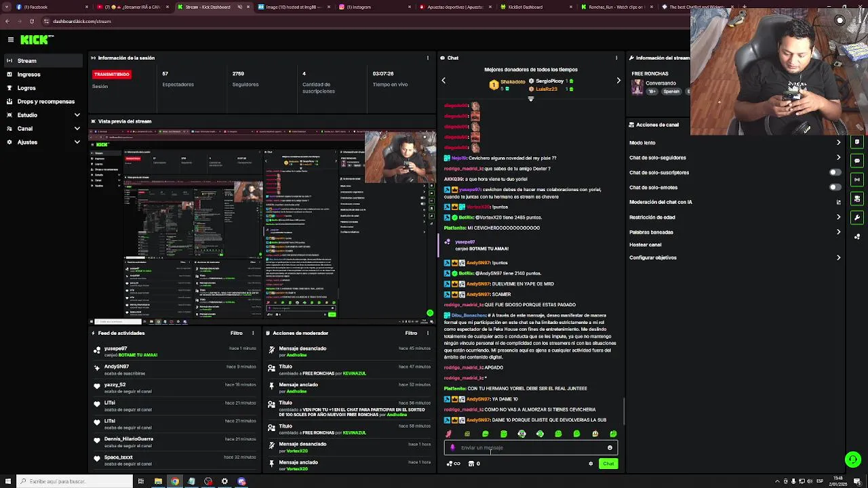This screenshot has width=868, height=488.
Task: Toggle the chat panel icon in right sidebar
Action: (857, 161)
